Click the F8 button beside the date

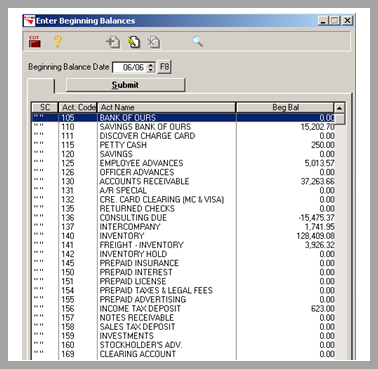coord(164,67)
